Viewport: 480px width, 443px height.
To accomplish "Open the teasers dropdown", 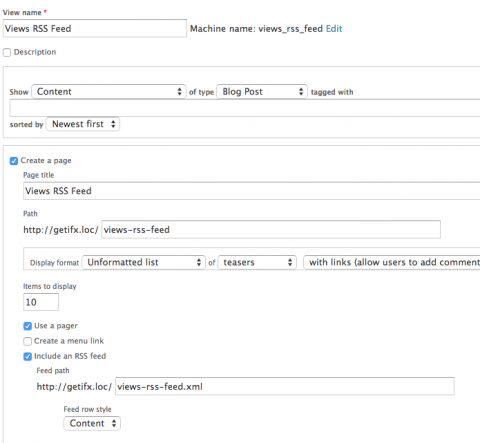I will 257,262.
